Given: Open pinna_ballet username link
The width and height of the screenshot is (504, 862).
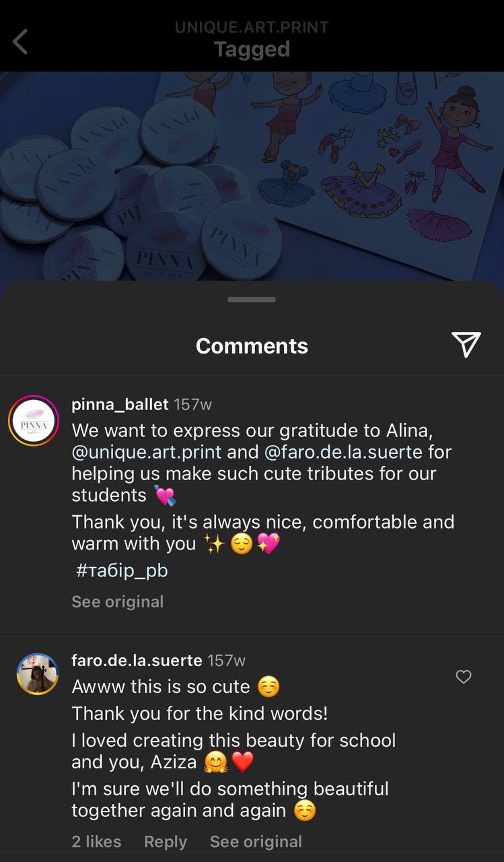Looking at the screenshot, I should 120,404.
